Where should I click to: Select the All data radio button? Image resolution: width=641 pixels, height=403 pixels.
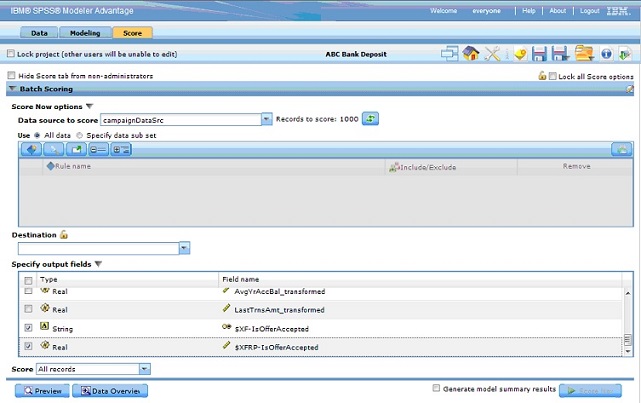point(37,135)
